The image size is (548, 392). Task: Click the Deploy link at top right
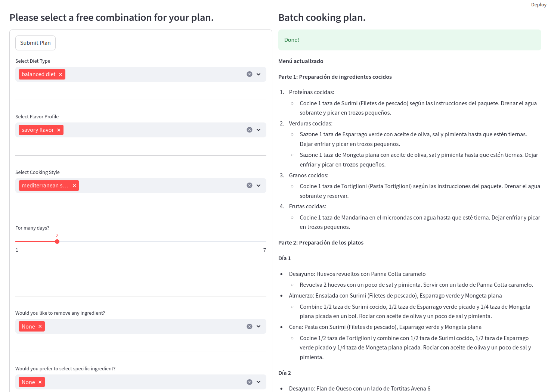point(538,4)
